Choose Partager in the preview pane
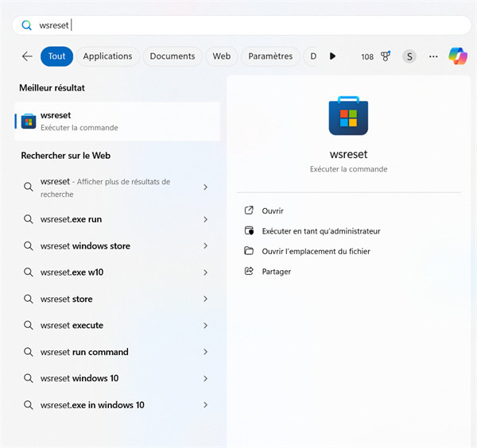Image resolution: width=477 pixels, height=448 pixels. (276, 272)
